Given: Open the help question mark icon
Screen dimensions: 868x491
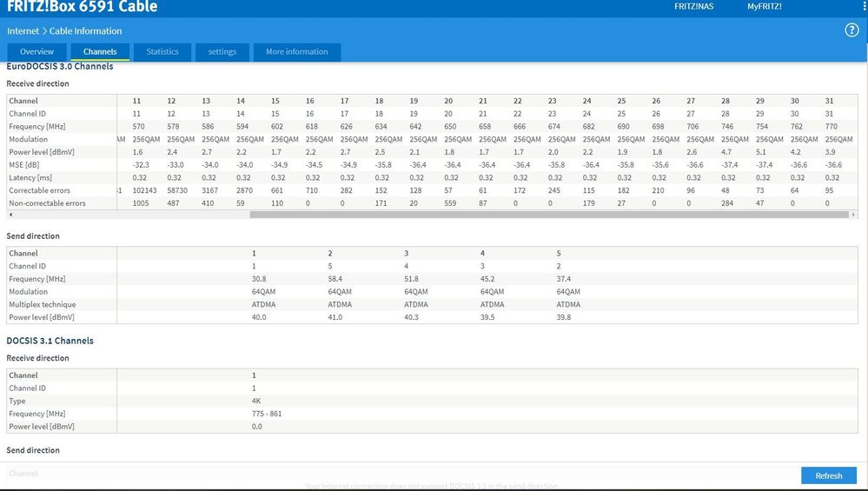Looking at the screenshot, I should [x=851, y=30].
